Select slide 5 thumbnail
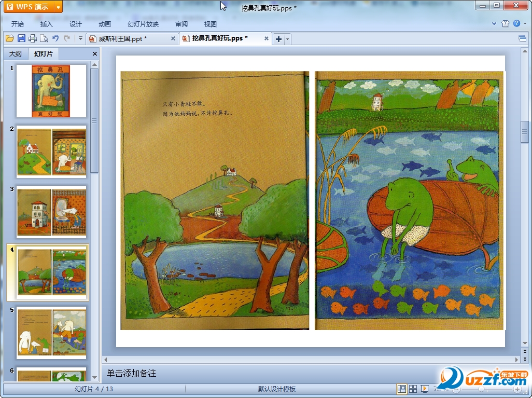The height and width of the screenshot is (398, 532). click(51, 333)
